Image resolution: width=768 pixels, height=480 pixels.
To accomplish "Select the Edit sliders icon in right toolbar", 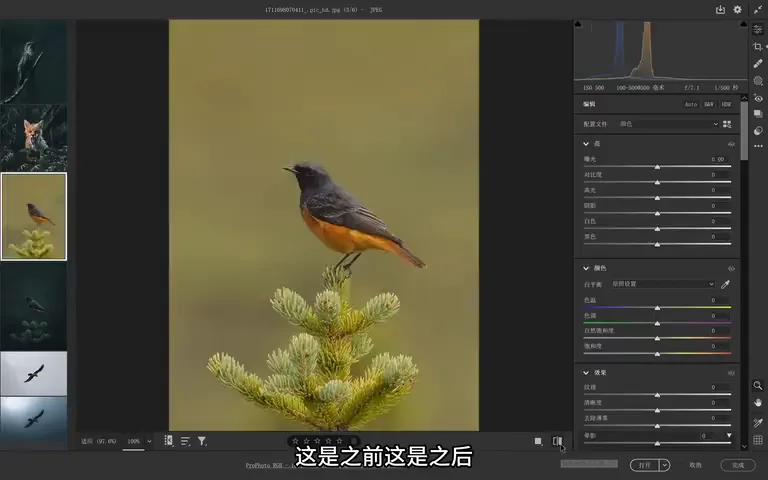I will [x=758, y=29].
